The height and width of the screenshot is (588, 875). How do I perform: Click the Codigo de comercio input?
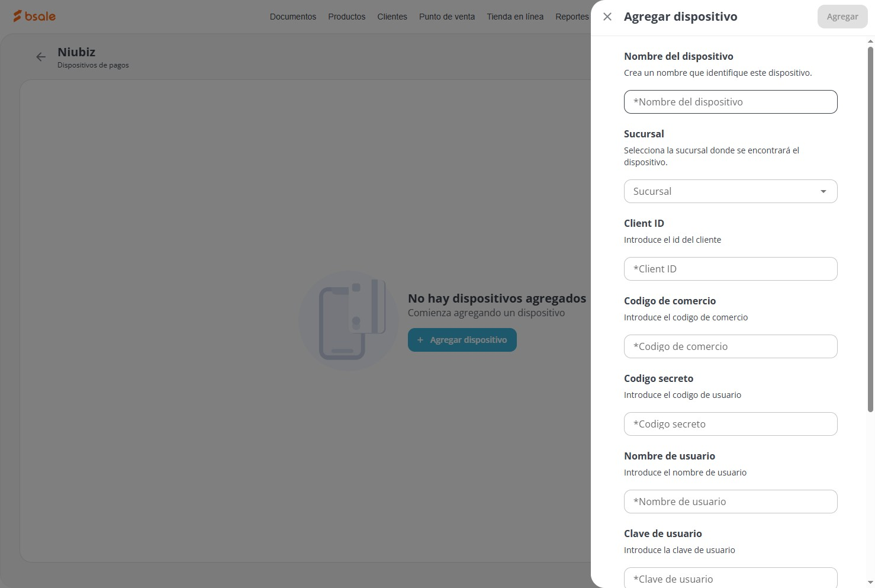[731, 346]
